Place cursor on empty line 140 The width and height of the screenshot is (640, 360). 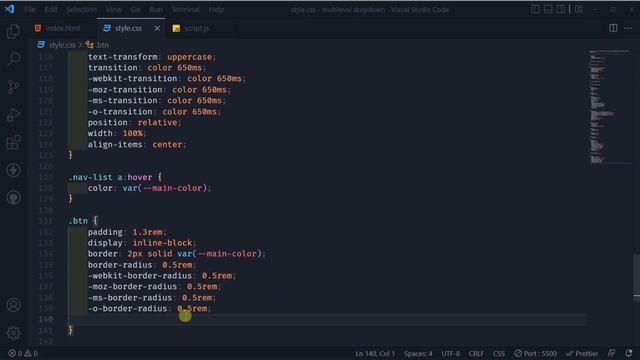click(x=327, y=320)
